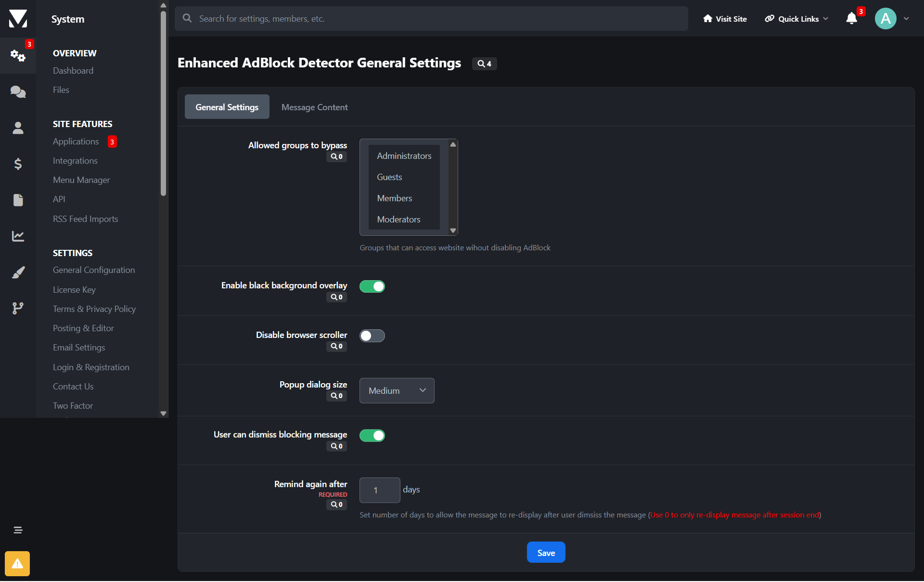The image size is (924, 582).
Task: Select Moderators in the groups list
Action: (404, 220)
